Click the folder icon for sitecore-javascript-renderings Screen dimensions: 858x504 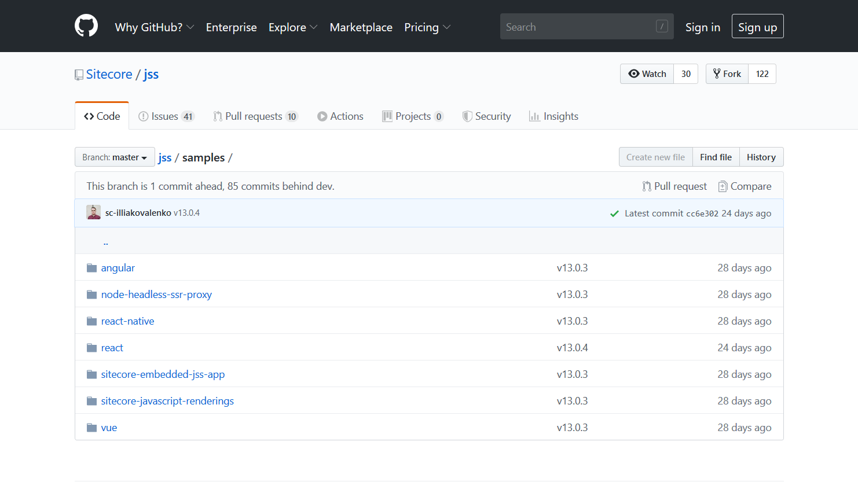91,401
